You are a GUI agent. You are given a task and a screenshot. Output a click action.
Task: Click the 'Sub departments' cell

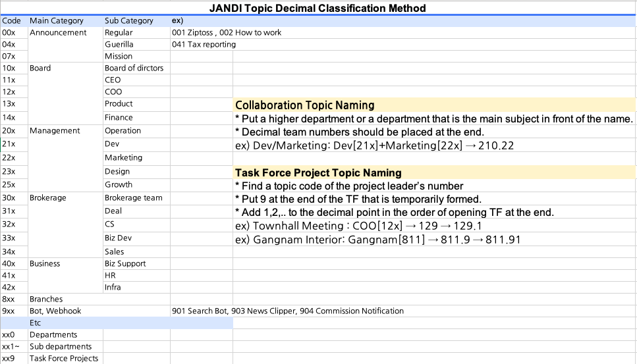click(65, 346)
